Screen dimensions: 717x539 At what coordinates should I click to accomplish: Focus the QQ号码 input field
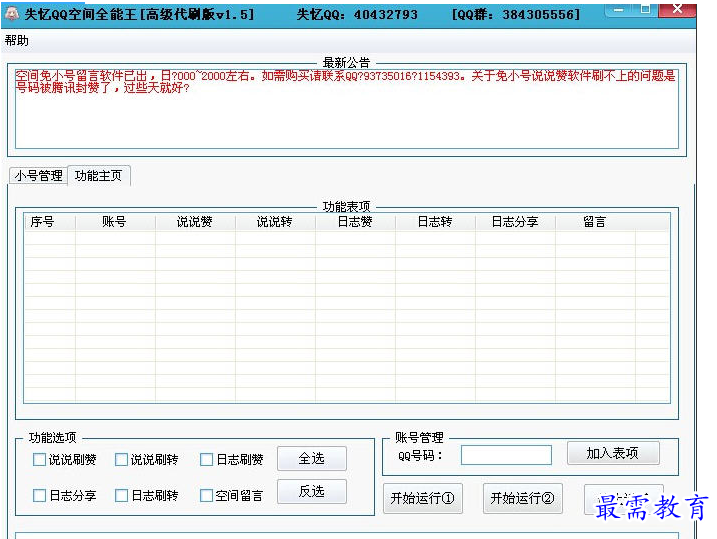coord(506,455)
